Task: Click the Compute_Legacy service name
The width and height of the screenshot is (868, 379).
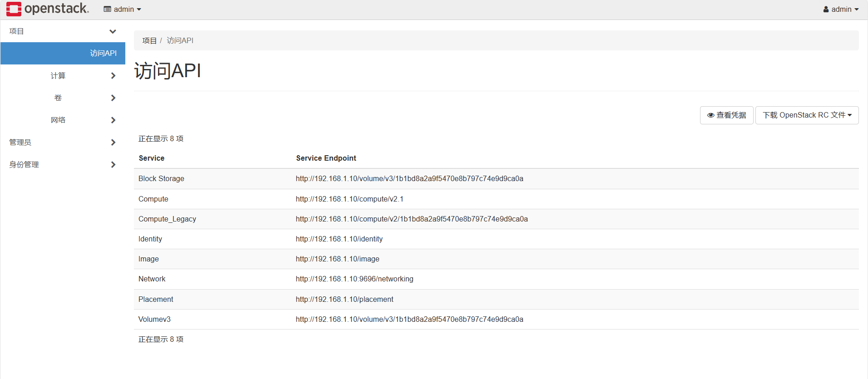Action: (167, 219)
